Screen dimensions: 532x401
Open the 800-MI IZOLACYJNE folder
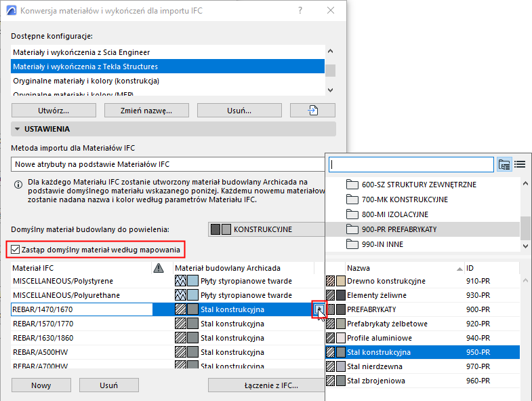(x=423, y=214)
